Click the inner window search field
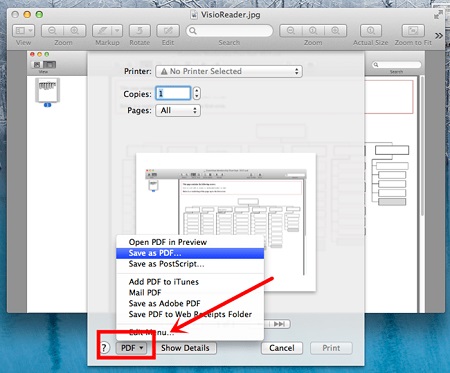The height and width of the screenshot is (373, 450). pyautogui.click(x=396, y=65)
